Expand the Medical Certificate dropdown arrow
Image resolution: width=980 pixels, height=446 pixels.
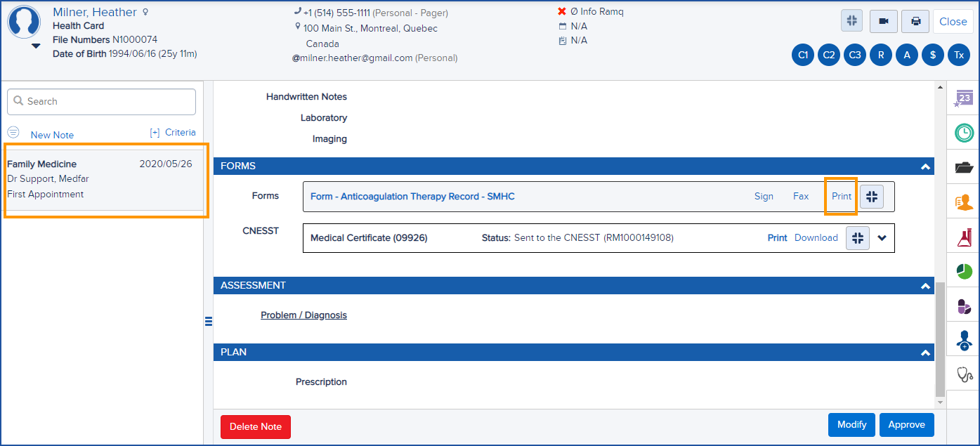click(882, 238)
